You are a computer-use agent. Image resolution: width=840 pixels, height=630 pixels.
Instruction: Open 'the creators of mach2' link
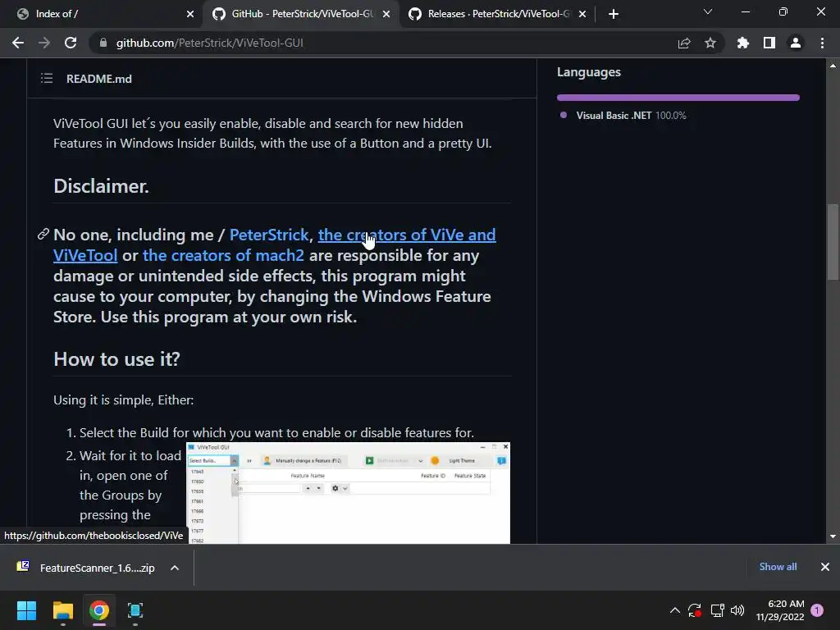point(223,255)
